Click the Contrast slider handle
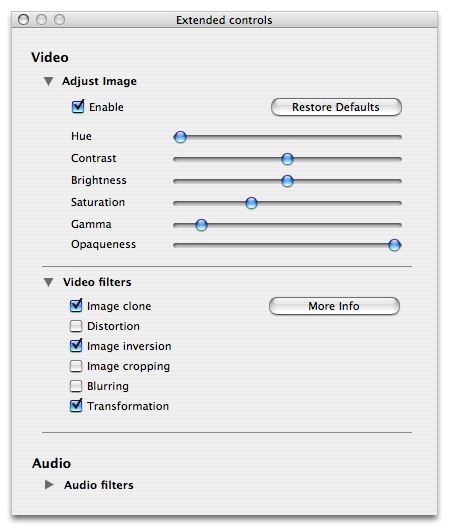This screenshot has width=450, height=532. click(287, 159)
